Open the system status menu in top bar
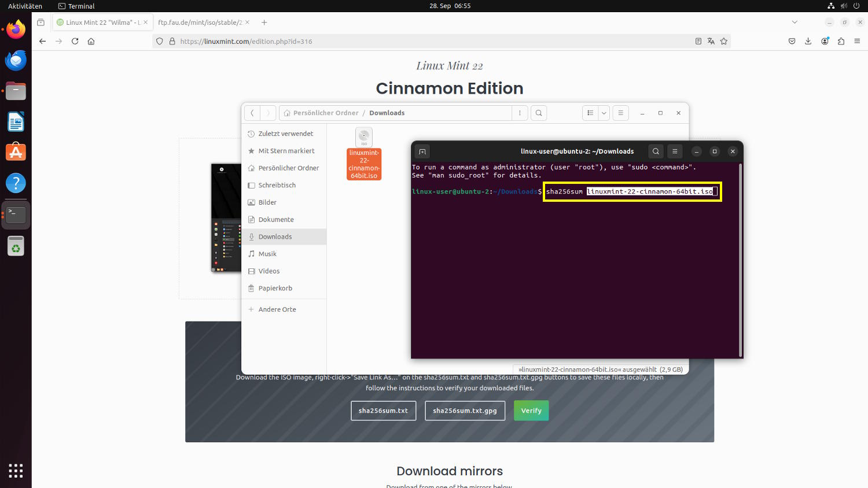Viewport: 868px width, 488px height. click(844, 6)
